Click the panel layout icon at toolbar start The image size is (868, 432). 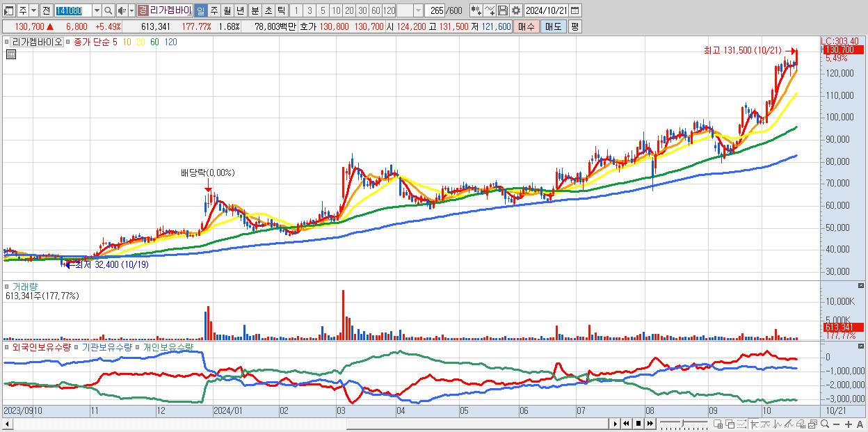pos(8,11)
